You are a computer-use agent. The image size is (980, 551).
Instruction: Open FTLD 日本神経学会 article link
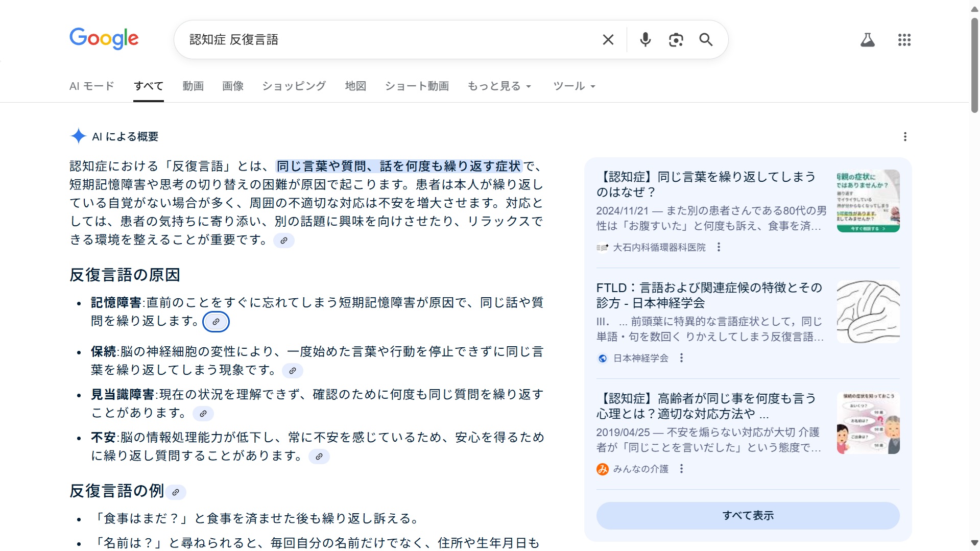click(x=709, y=295)
